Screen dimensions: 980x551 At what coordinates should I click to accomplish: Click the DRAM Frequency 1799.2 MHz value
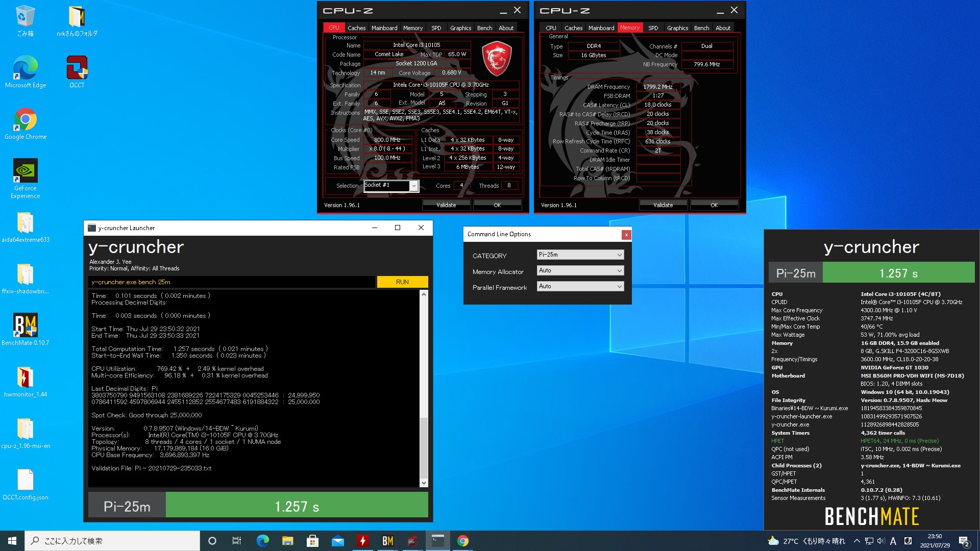658,87
